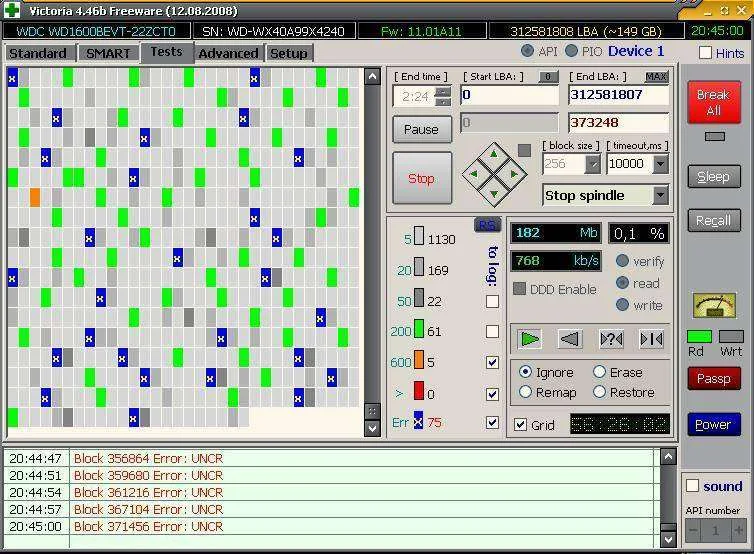Select the Remap radio option
This screenshot has height=554, width=754.
(x=526, y=392)
